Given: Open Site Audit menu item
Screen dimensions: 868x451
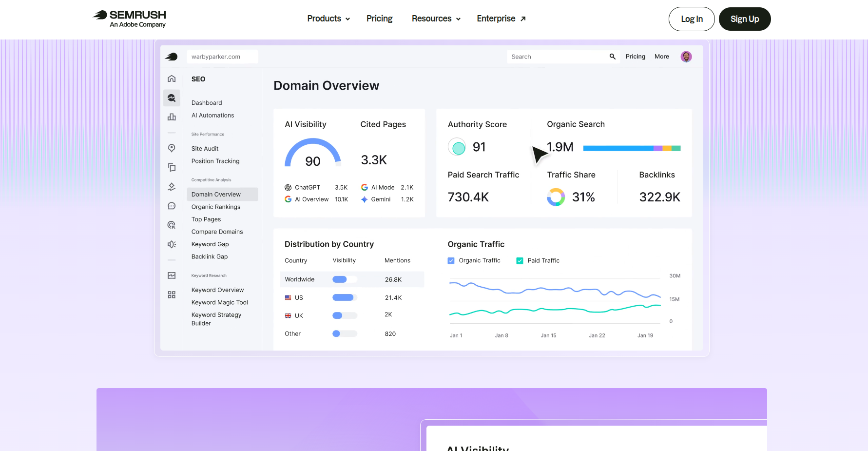Looking at the screenshot, I should click(x=205, y=149).
